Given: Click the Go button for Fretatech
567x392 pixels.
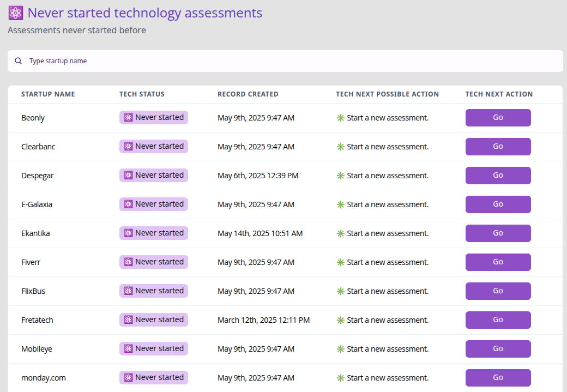Looking at the screenshot, I should tap(498, 320).
